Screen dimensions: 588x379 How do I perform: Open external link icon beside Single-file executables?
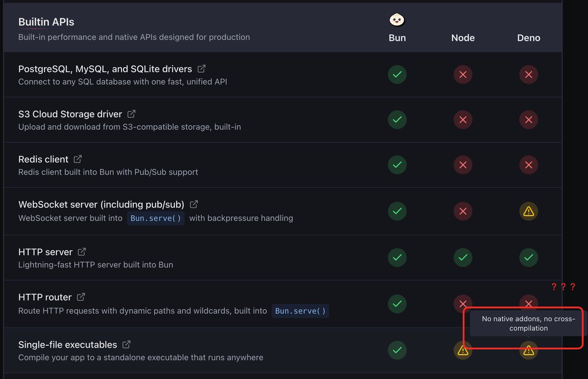coord(126,345)
